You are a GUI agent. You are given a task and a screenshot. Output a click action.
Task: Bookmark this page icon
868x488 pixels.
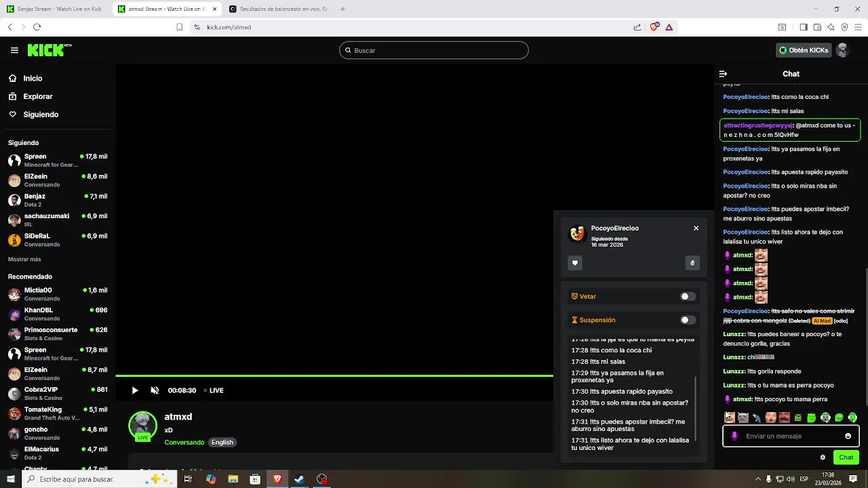click(x=179, y=27)
